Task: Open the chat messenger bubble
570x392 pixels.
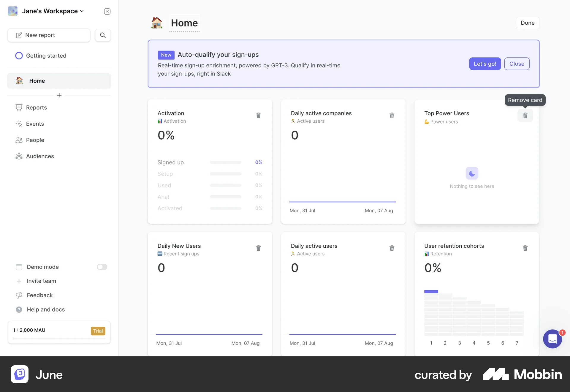Action: tap(552, 339)
